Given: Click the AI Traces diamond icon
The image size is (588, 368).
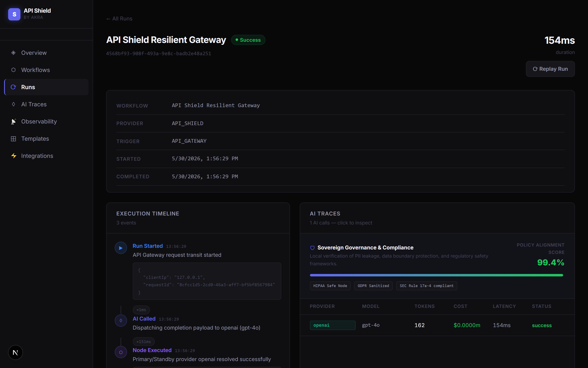Looking at the screenshot, I should click(x=13, y=104).
